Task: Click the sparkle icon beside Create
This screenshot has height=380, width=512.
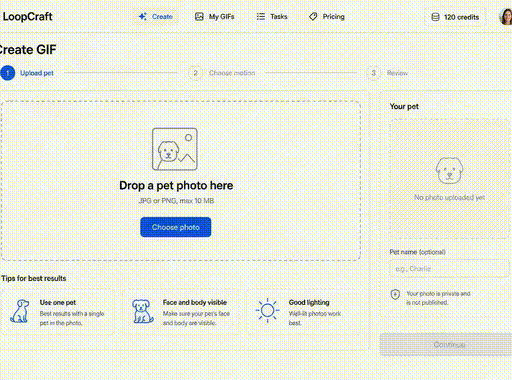Action: (143, 16)
